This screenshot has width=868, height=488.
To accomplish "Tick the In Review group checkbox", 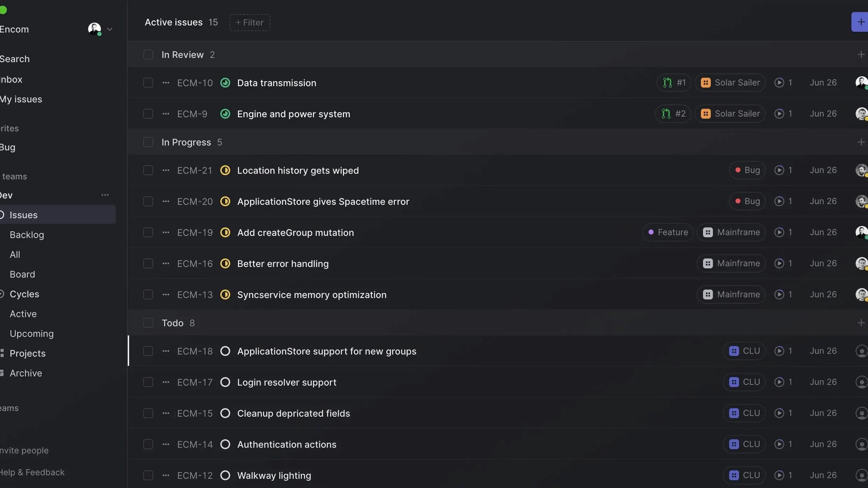I will coord(148,55).
